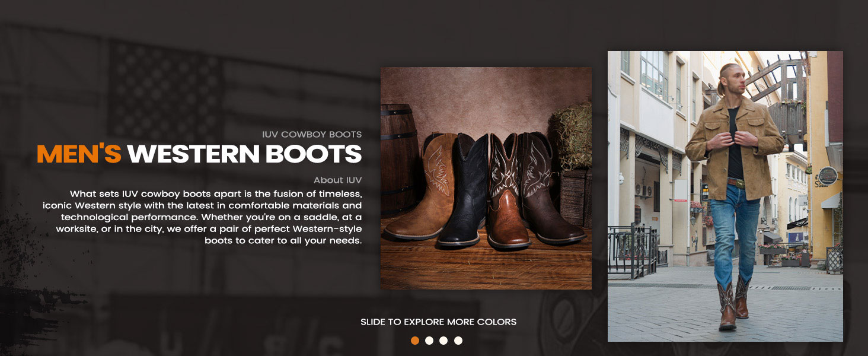
Task: Select the fourth carousel dot
Action: pos(458,341)
